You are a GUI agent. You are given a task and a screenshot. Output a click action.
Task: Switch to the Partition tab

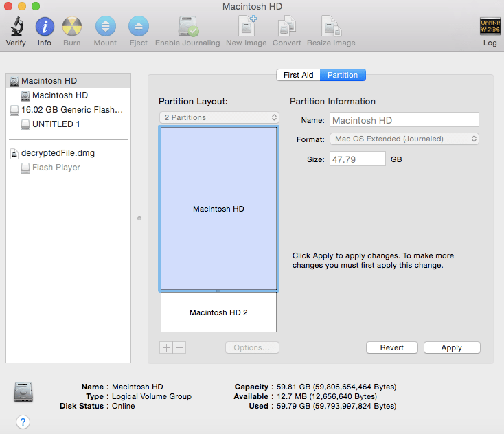pyautogui.click(x=343, y=75)
